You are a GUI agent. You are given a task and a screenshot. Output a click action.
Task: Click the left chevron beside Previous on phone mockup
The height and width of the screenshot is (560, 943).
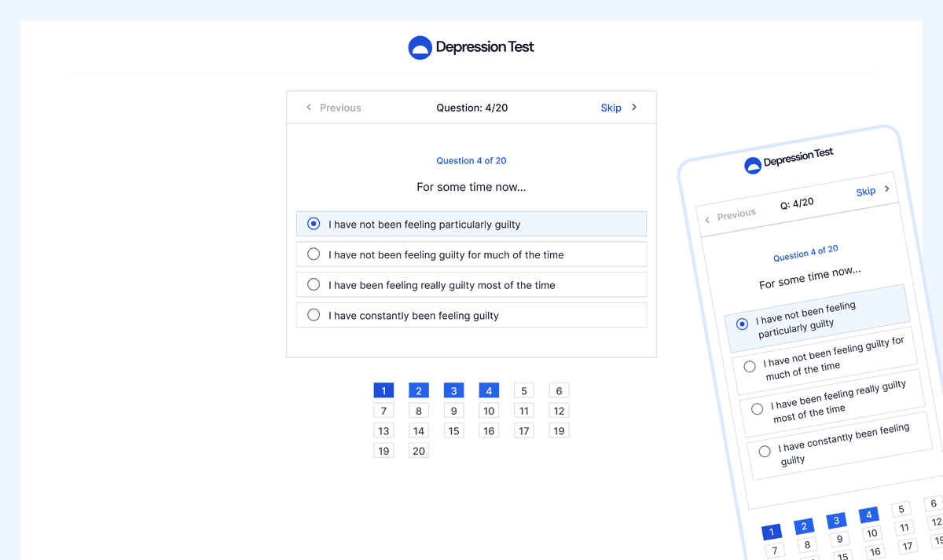tap(707, 220)
